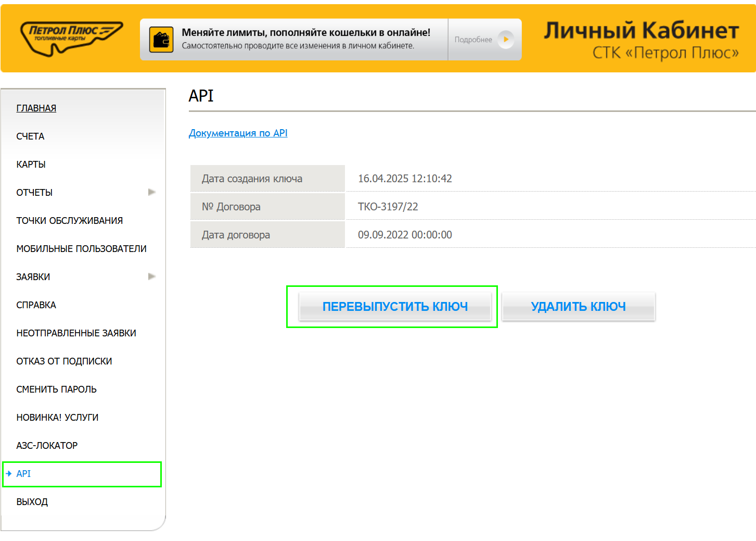The image size is (756, 541).
Task: Expand the ЗАЯВКИ submenu arrow
Action: [x=151, y=276]
